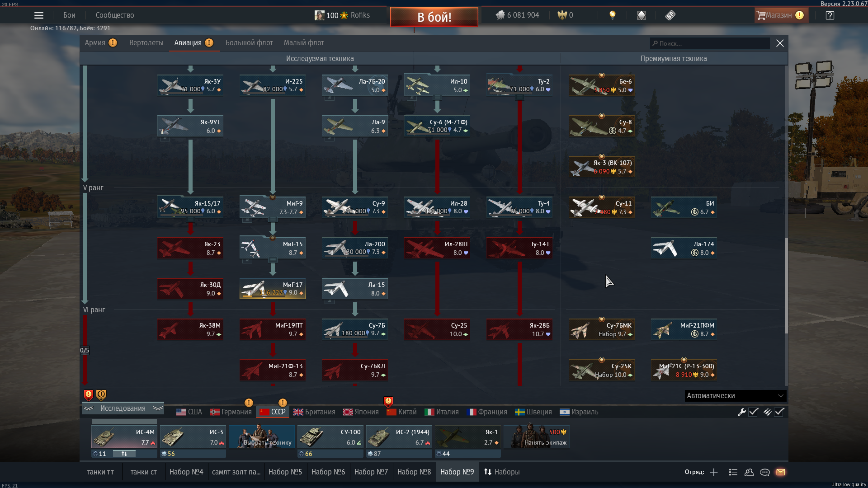Collapse Исследования with the right chevron

tap(158, 408)
